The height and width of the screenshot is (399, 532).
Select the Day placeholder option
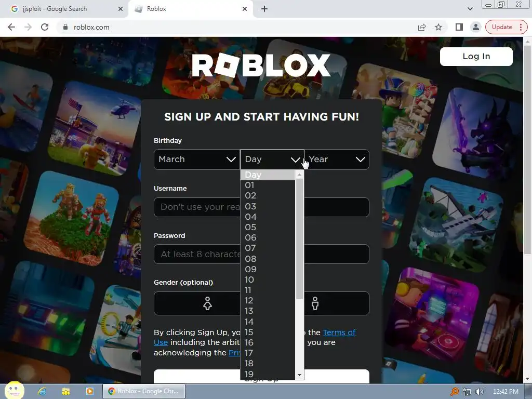coord(268,175)
